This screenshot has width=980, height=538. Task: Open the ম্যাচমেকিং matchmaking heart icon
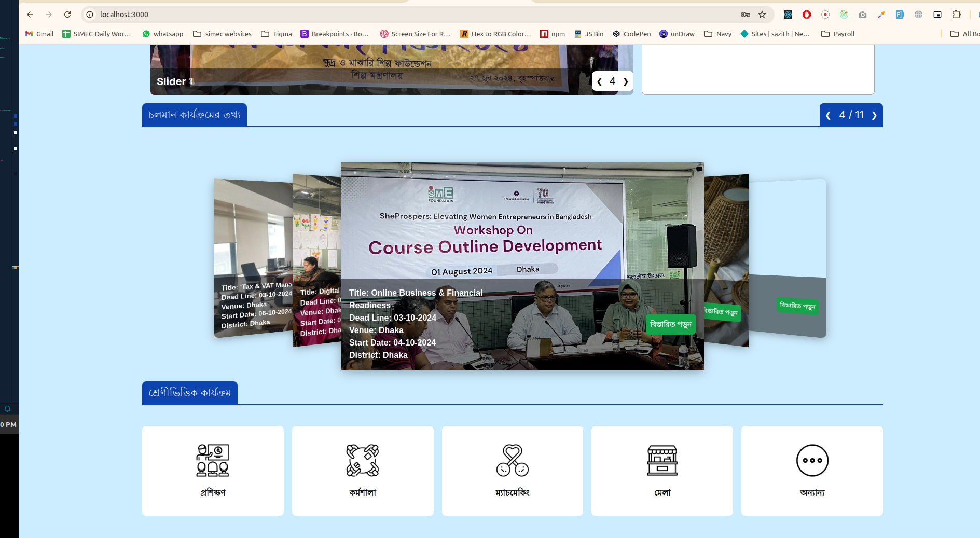pyautogui.click(x=513, y=460)
